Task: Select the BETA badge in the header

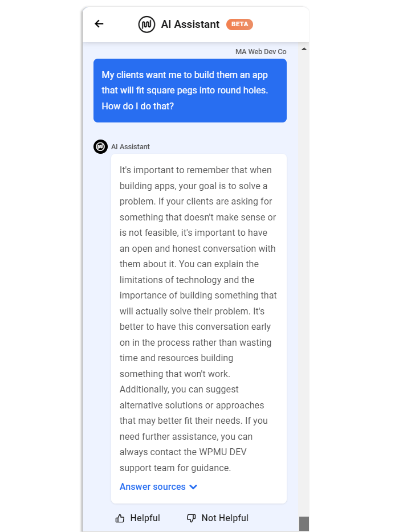Action: coord(239,24)
